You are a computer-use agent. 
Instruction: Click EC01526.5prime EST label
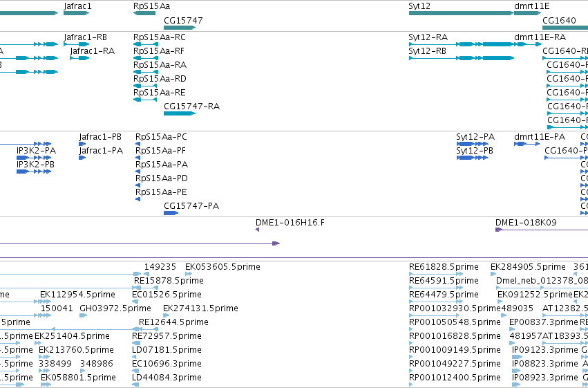click(x=167, y=295)
